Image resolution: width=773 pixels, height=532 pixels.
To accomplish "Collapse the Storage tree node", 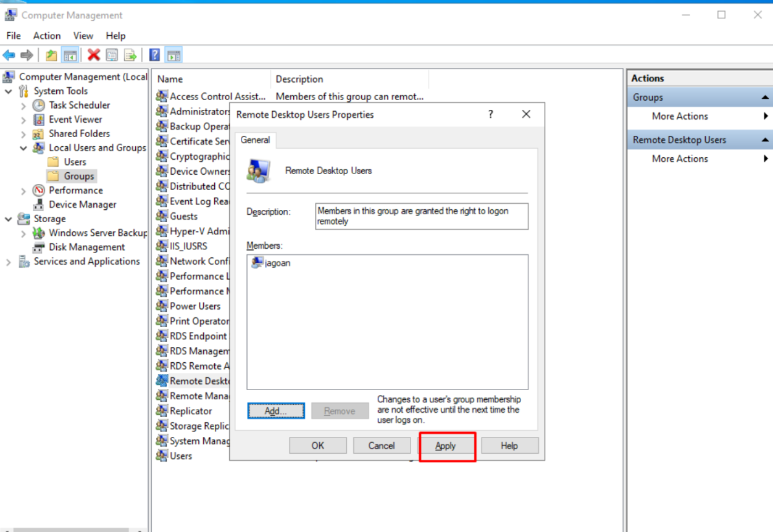I will 9,219.
